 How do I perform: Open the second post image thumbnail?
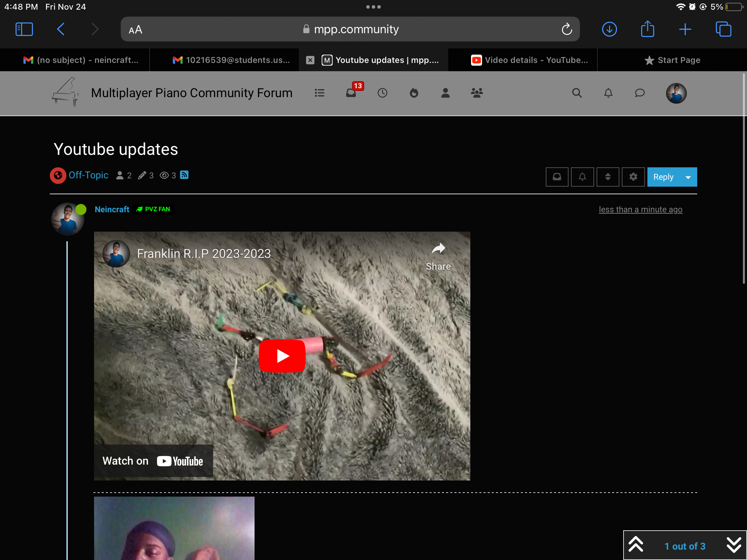174,528
